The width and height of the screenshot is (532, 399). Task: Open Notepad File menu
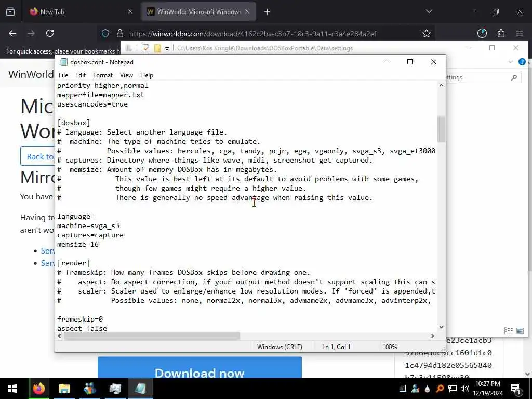pos(63,75)
